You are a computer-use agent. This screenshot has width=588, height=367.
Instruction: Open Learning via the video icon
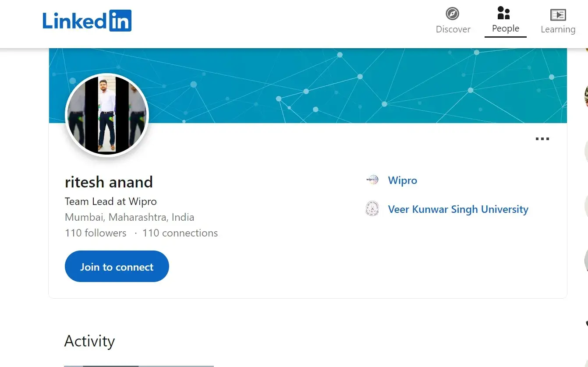(x=558, y=14)
